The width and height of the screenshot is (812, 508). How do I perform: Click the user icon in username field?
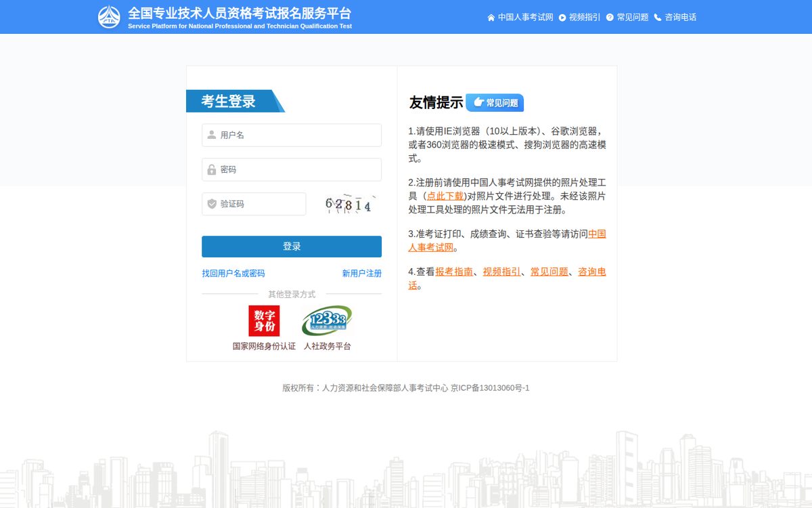(x=212, y=135)
